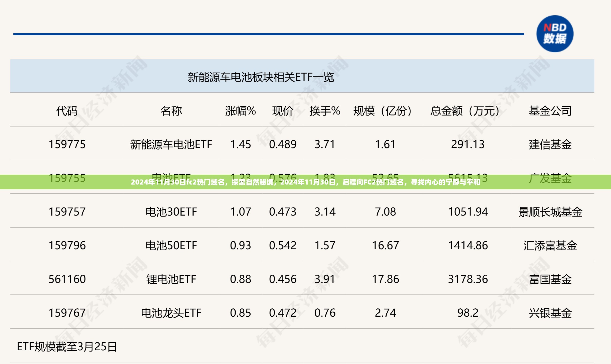Click the 涨幅% column header
Image resolution: width=611 pixels, height=364 pixels.
click(x=240, y=111)
